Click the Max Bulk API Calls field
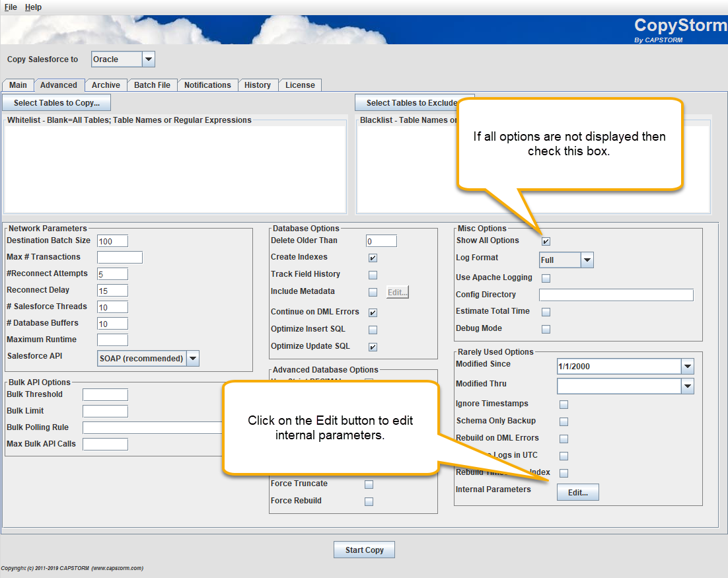Viewport: 728px width, 578px height. (x=106, y=445)
